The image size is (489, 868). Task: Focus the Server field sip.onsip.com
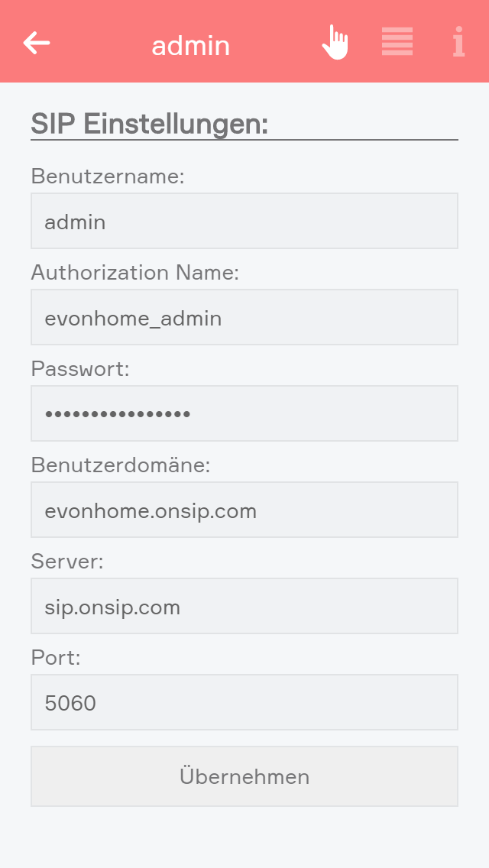click(244, 606)
